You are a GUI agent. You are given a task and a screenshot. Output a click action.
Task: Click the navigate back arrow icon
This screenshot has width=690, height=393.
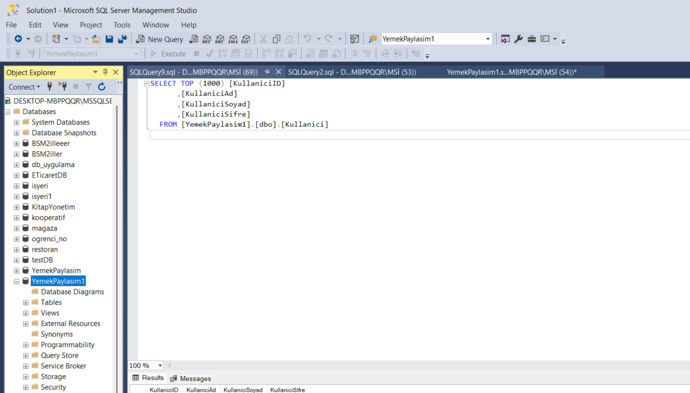pyautogui.click(x=18, y=39)
